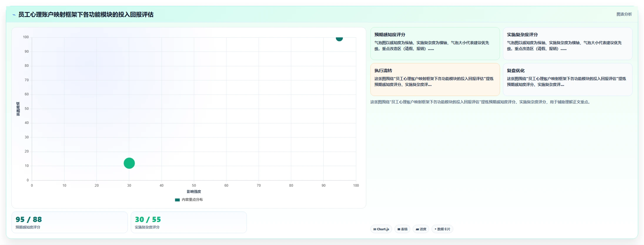
Task: Click the 影响强度 x-axis title
Action: click(194, 192)
